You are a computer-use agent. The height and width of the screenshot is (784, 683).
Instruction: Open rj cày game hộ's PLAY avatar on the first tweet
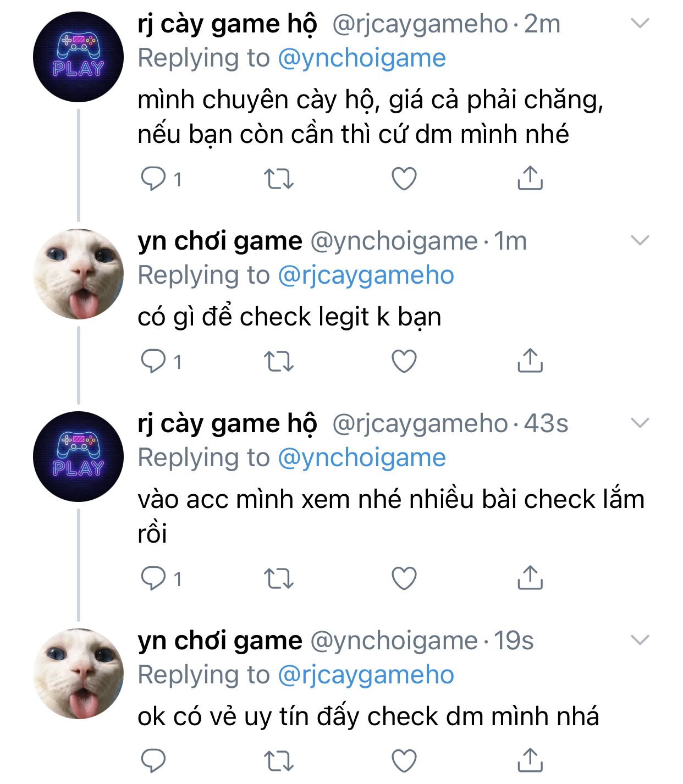tap(78, 57)
